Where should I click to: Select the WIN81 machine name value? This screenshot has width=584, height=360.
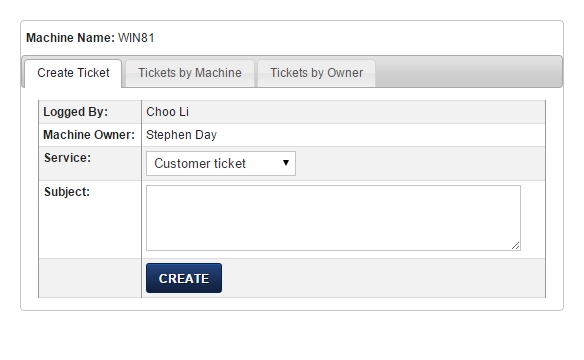[x=136, y=38]
